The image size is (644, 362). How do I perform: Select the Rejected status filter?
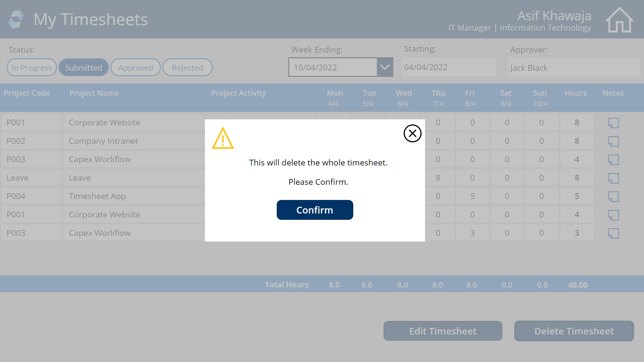[187, 68]
